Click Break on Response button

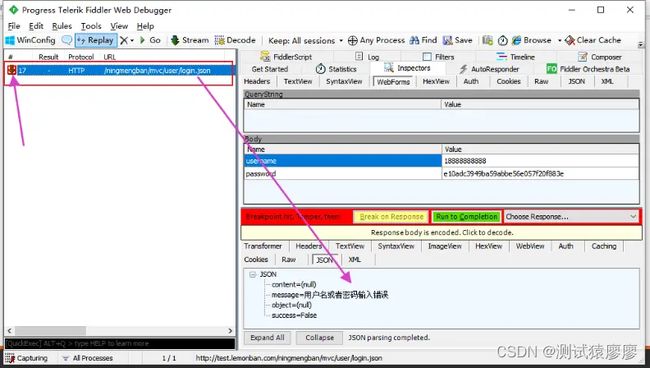[392, 217]
